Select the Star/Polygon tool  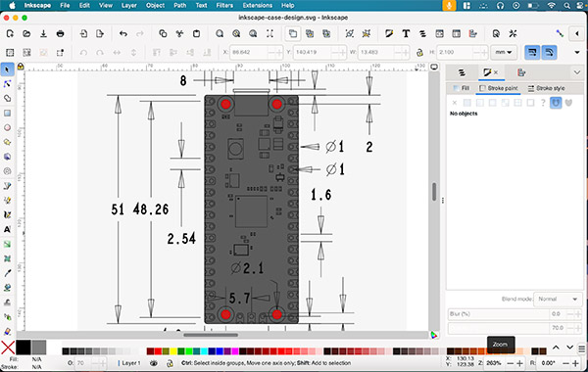tap(7, 142)
